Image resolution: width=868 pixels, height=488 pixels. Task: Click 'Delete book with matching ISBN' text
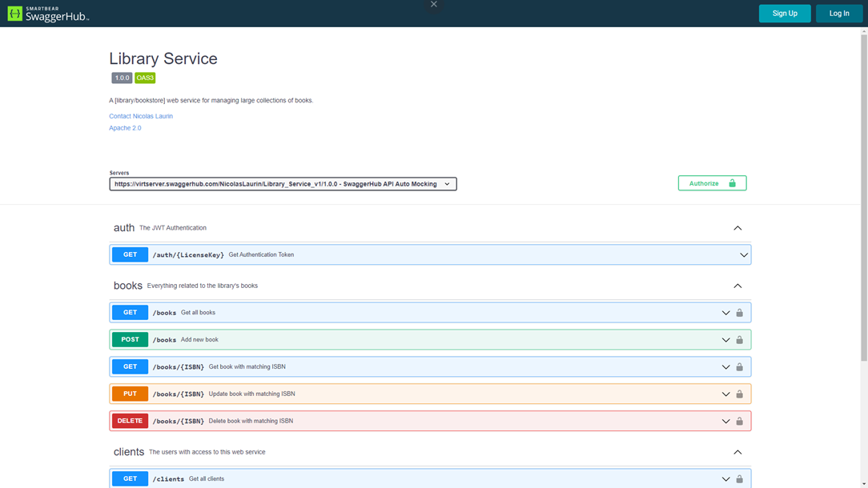[251, 421]
